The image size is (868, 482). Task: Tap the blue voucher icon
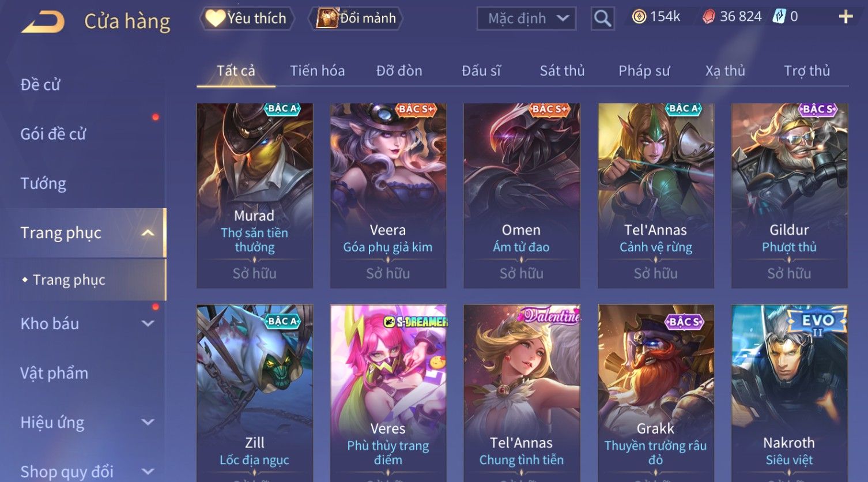779,17
